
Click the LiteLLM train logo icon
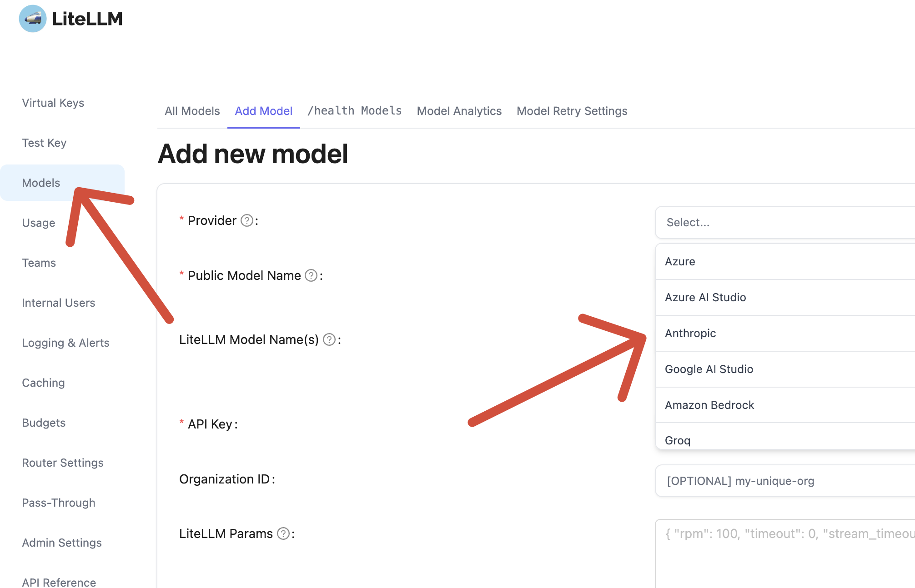click(x=33, y=19)
